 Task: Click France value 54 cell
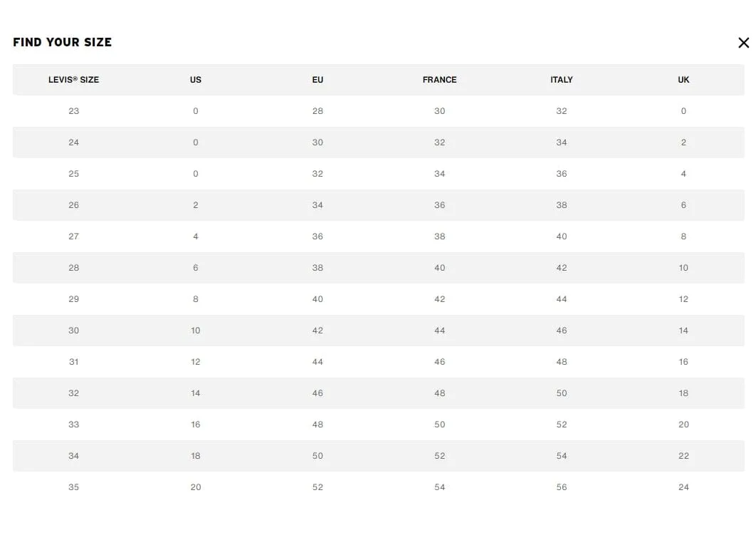click(x=440, y=487)
